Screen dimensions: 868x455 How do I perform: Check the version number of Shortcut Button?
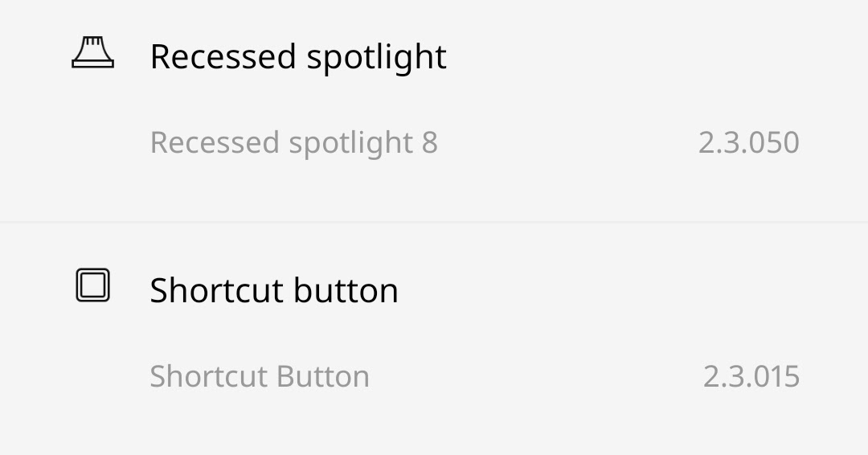point(751,376)
